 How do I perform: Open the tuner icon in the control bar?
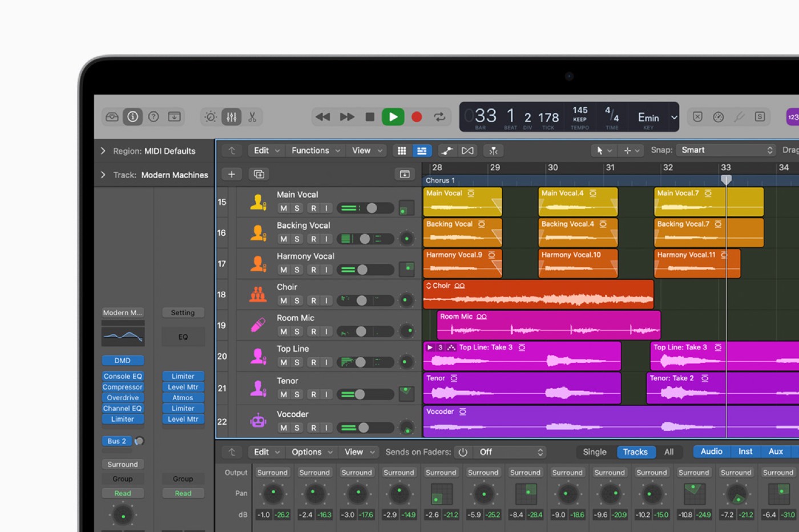[x=739, y=117]
